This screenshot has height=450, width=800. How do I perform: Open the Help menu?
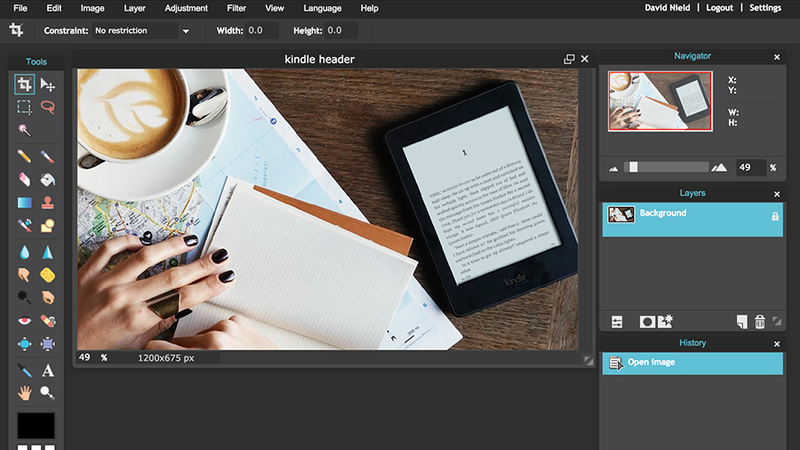point(369,8)
